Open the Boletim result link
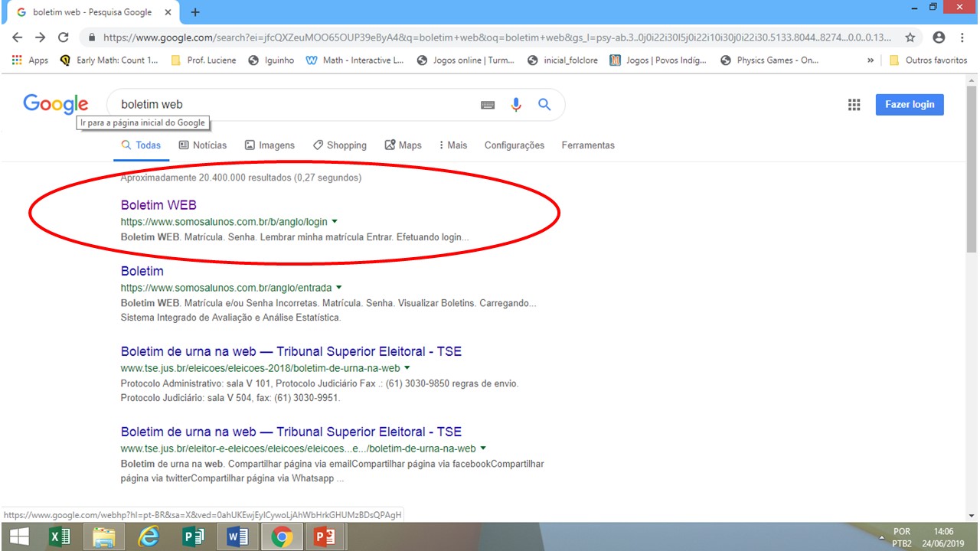 [142, 271]
